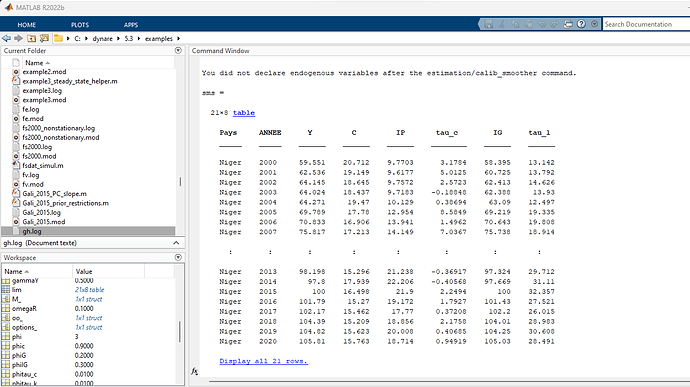Open the HOME ribbon tab
This screenshot has width=690, height=387.
(26, 25)
